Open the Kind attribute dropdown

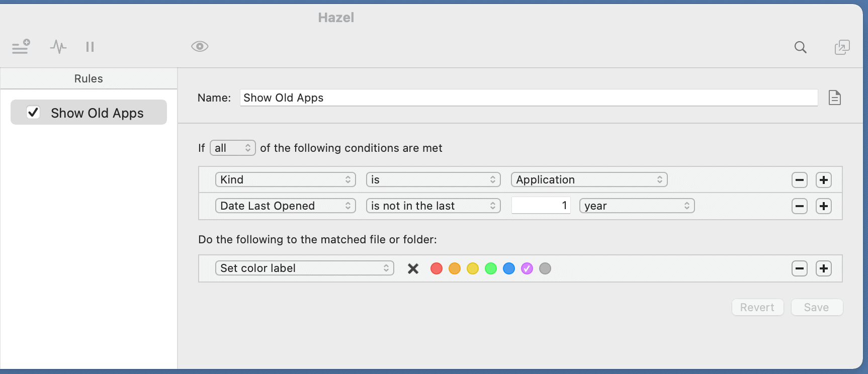(286, 179)
